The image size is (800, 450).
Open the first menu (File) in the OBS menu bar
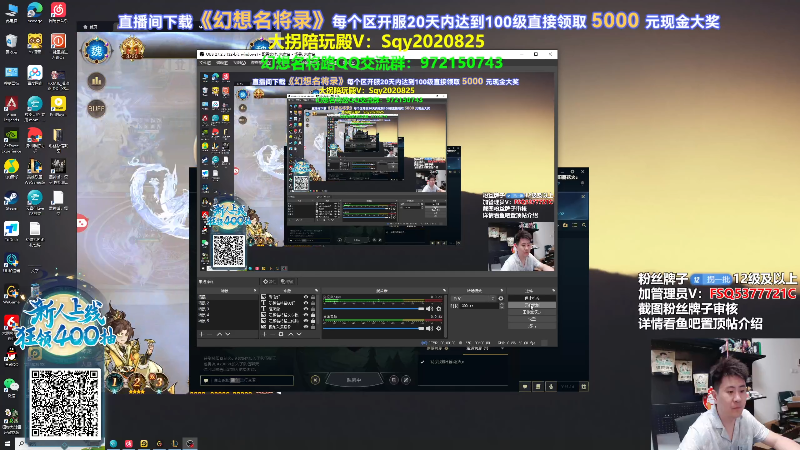[206, 63]
